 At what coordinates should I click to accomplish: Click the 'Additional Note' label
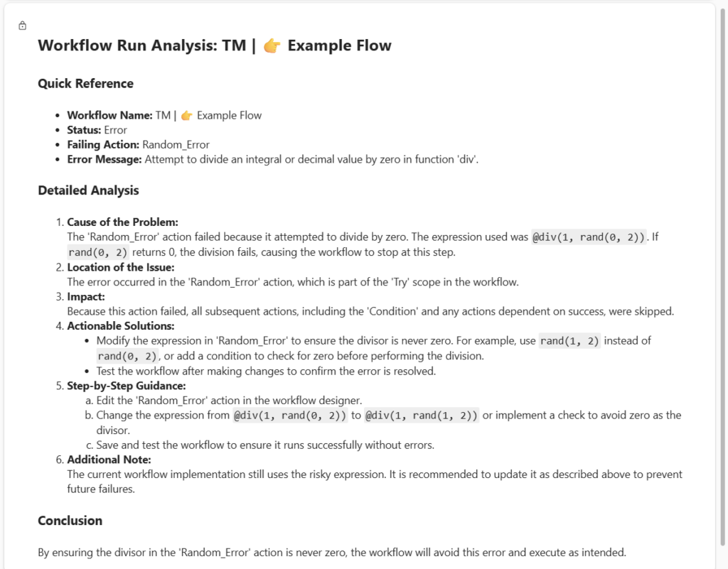[x=109, y=460]
